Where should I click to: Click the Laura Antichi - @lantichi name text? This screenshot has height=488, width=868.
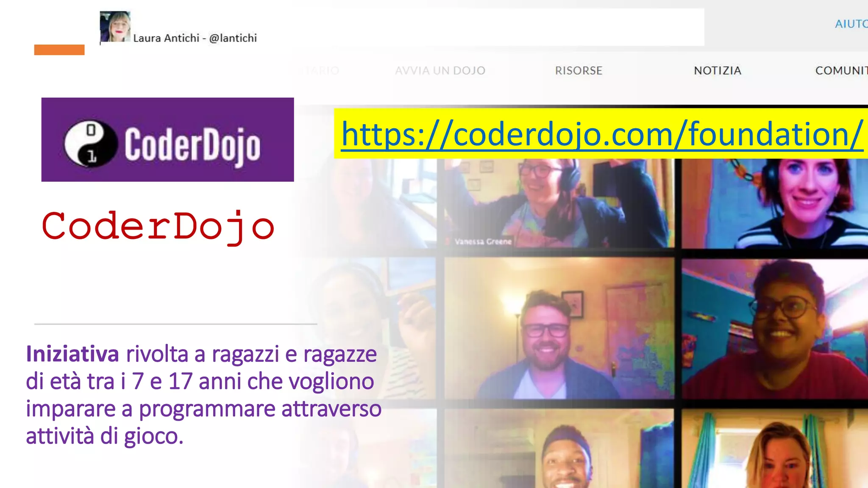point(195,38)
